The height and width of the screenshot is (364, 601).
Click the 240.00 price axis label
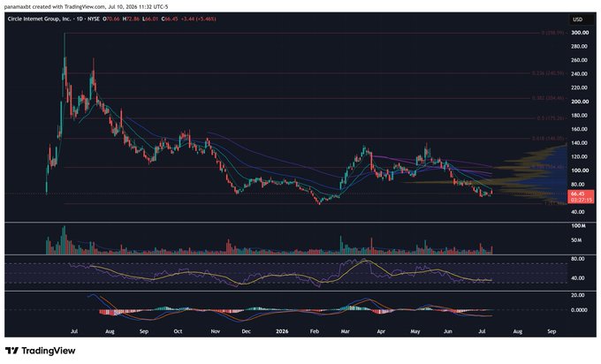pos(580,74)
